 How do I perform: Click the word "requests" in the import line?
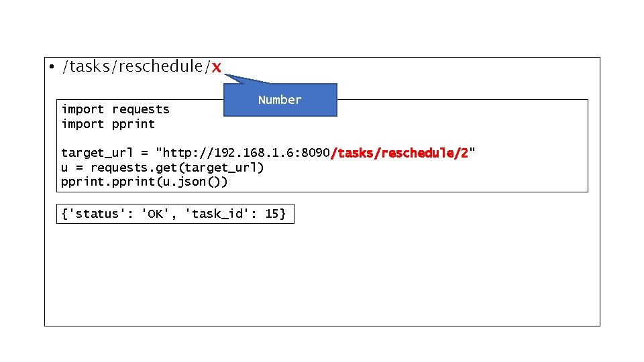[141, 109]
